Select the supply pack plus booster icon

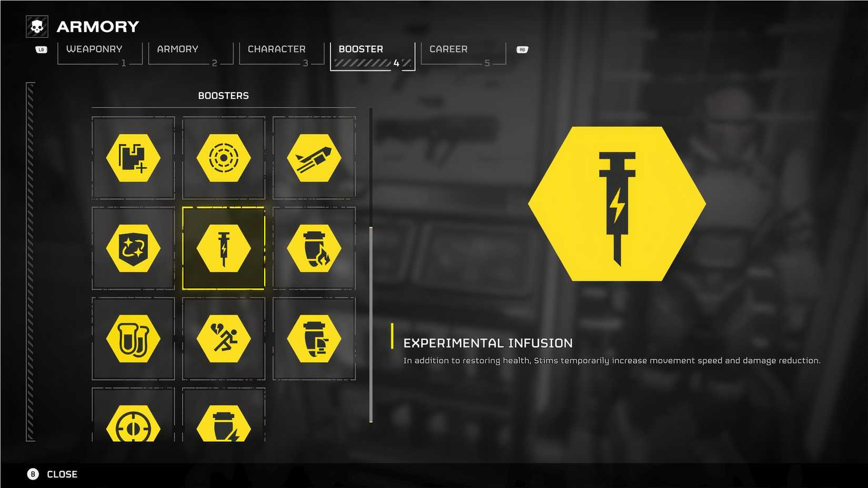tap(133, 158)
